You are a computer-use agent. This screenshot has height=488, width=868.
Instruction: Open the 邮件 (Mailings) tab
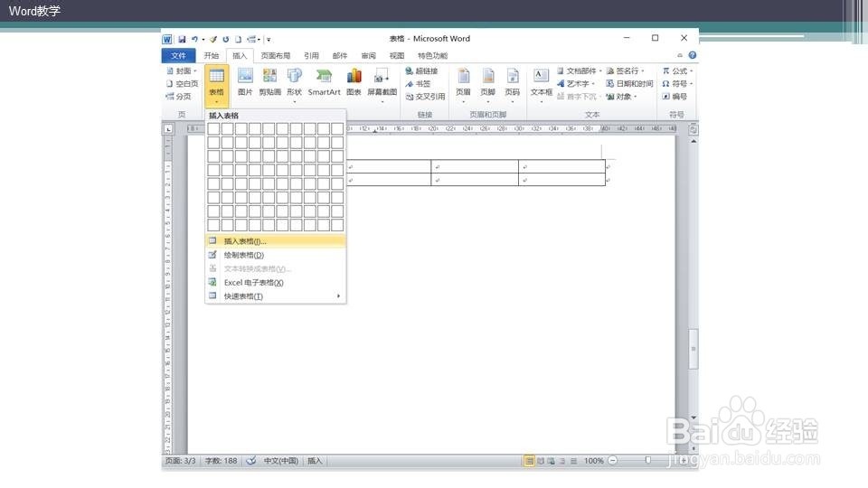coord(340,55)
